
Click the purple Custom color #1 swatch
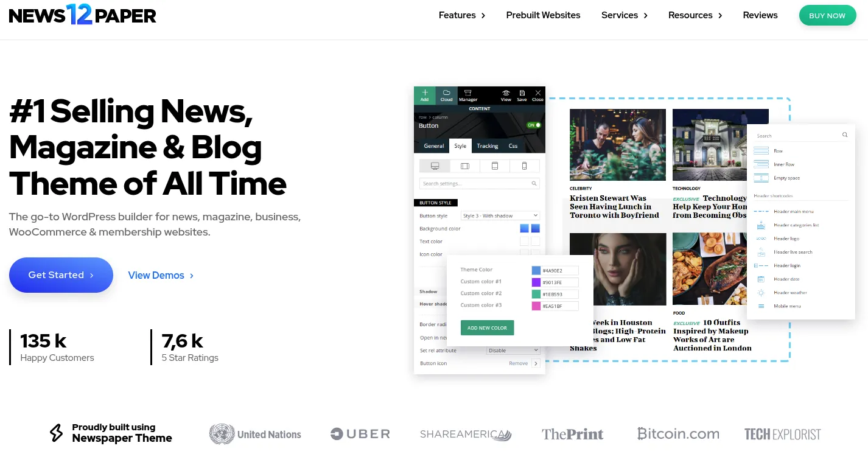click(x=536, y=282)
